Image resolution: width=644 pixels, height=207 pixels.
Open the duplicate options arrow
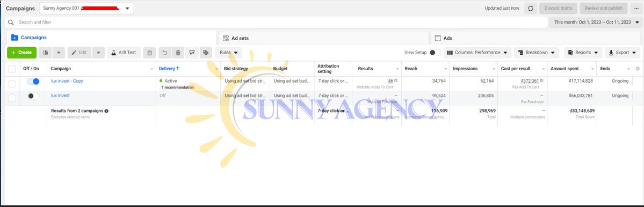(x=59, y=53)
